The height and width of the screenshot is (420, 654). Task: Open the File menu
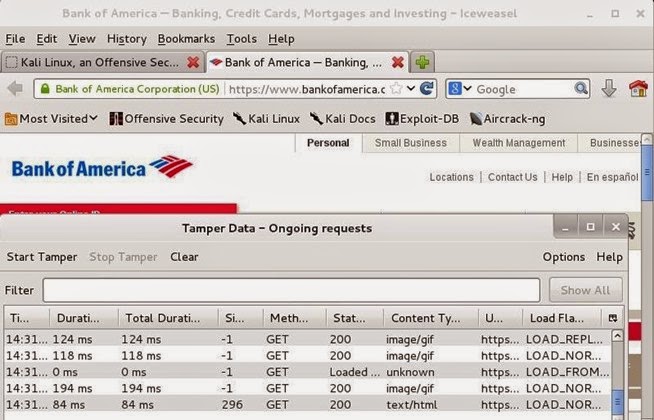point(15,39)
